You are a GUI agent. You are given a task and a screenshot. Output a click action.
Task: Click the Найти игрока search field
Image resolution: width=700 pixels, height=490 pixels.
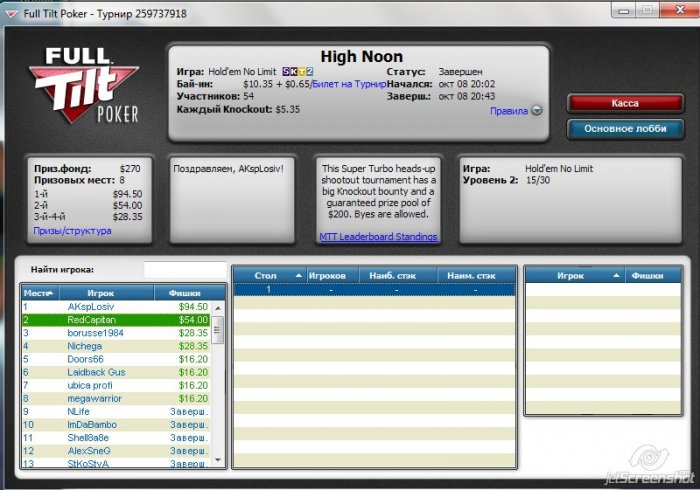[x=185, y=270]
